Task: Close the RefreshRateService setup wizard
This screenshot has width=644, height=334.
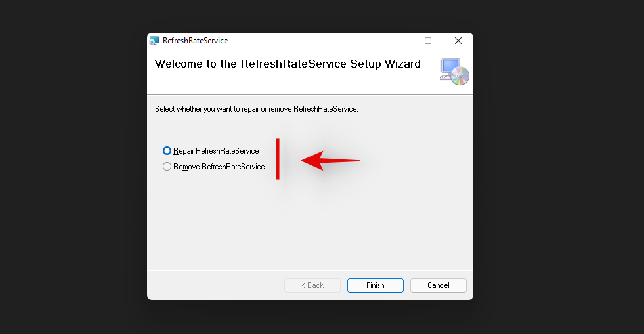Action: click(458, 41)
